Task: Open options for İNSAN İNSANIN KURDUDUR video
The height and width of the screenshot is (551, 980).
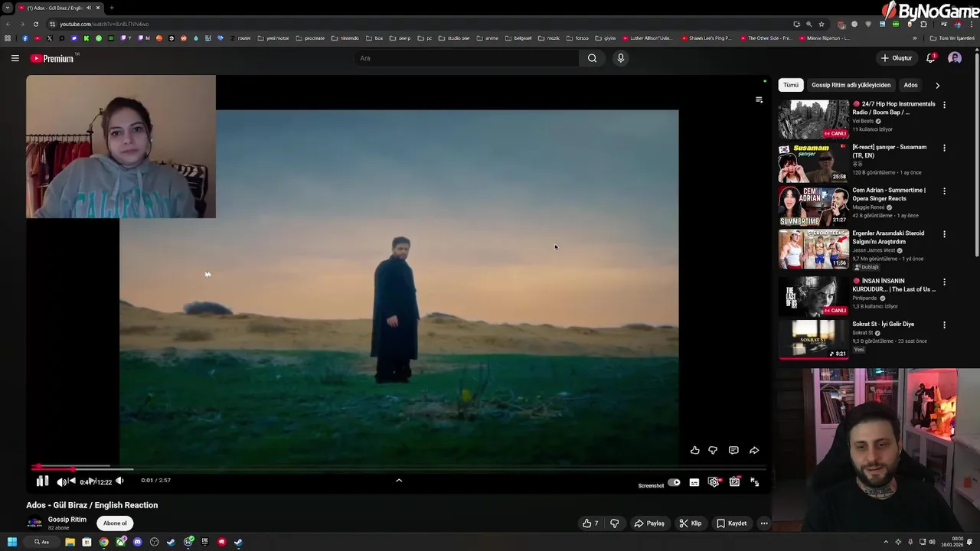Action: tap(944, 282)
